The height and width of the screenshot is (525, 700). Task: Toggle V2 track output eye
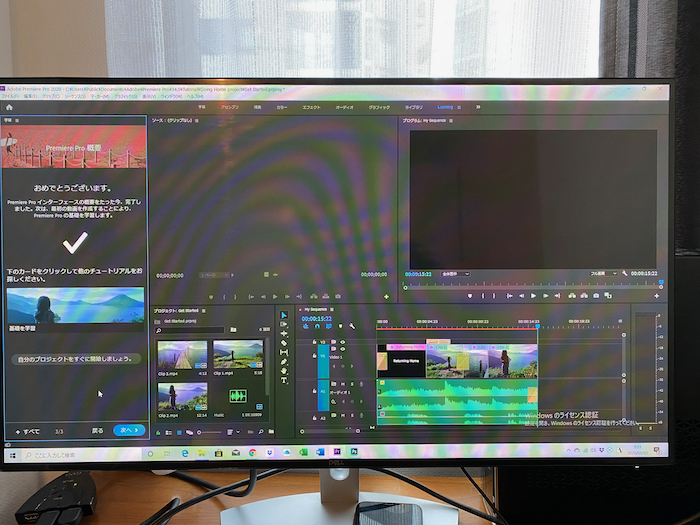(342, 342)
